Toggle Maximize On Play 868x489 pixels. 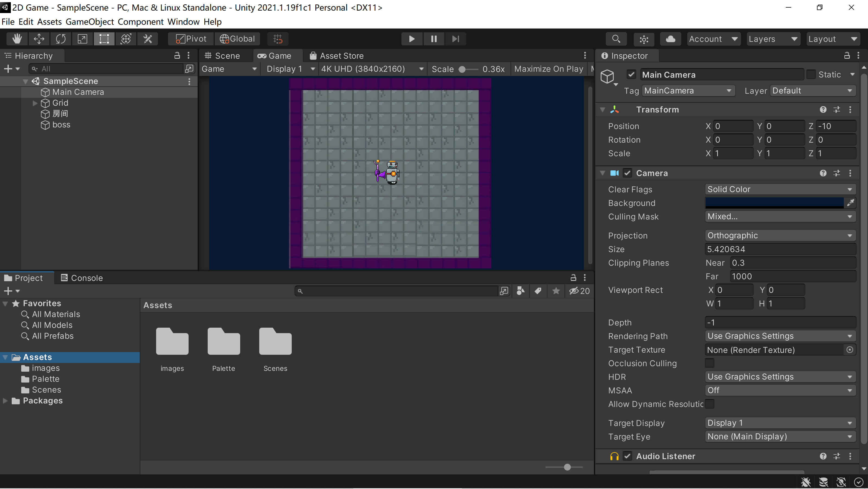point(549,69)
